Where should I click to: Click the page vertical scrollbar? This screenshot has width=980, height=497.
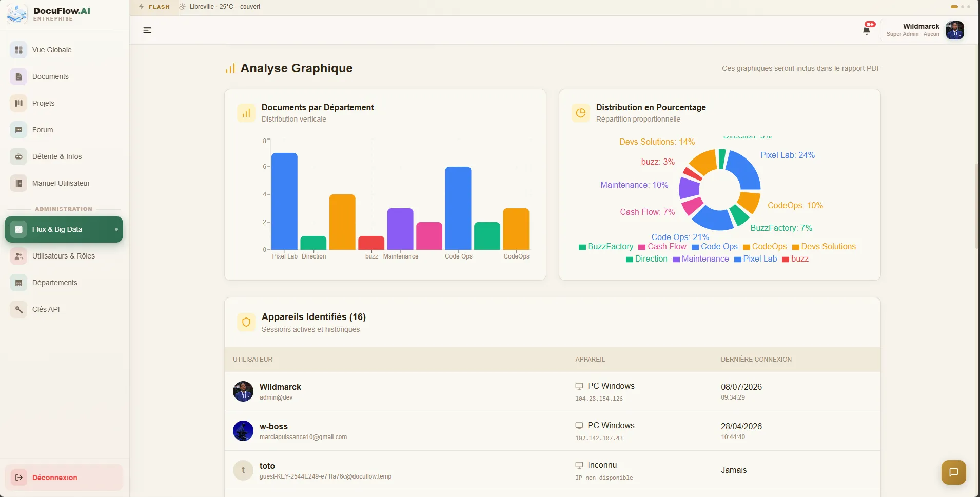point(976,205)
